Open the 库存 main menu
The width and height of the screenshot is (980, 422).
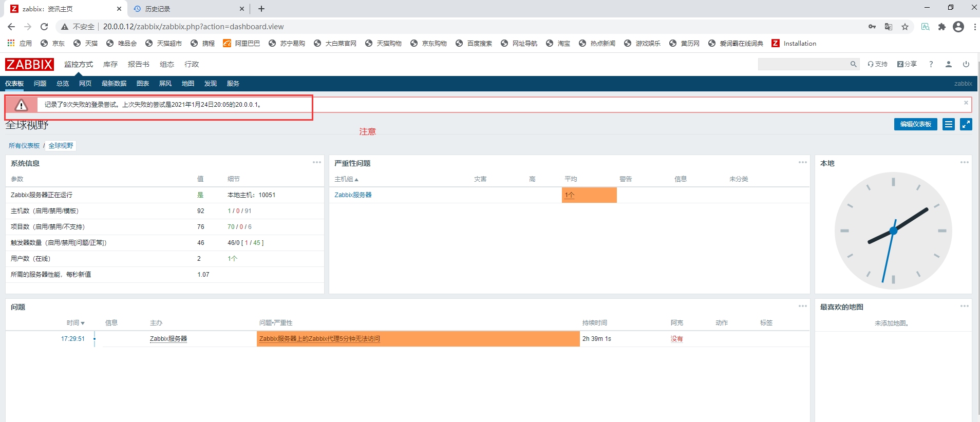click(110, 64)
